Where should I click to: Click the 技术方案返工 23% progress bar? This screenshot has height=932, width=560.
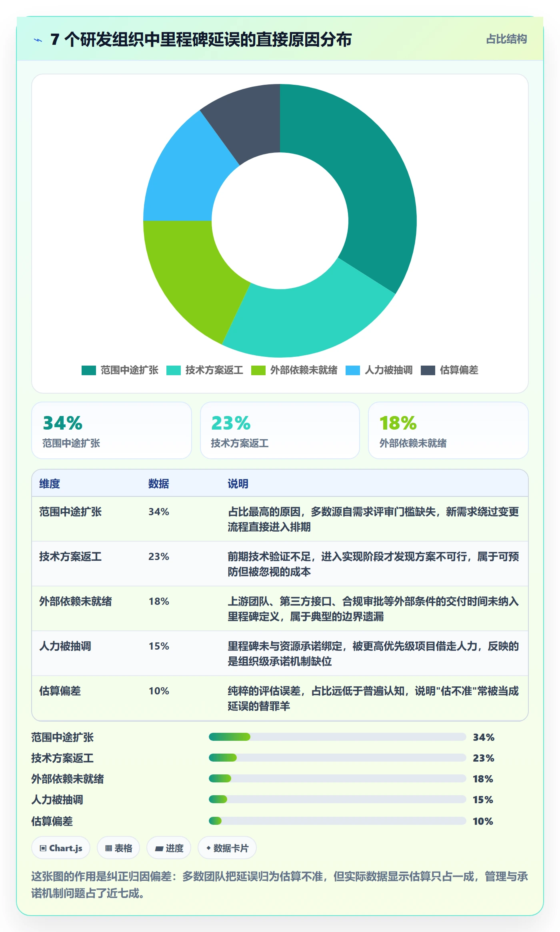coord(338,758)
